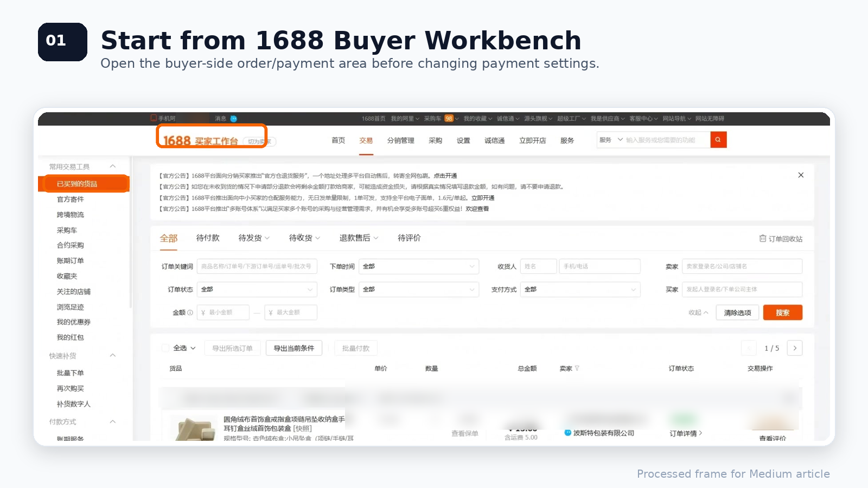Close the official announcements banner
The width and height of the screenshot is (868, 488).
[801, 175]
